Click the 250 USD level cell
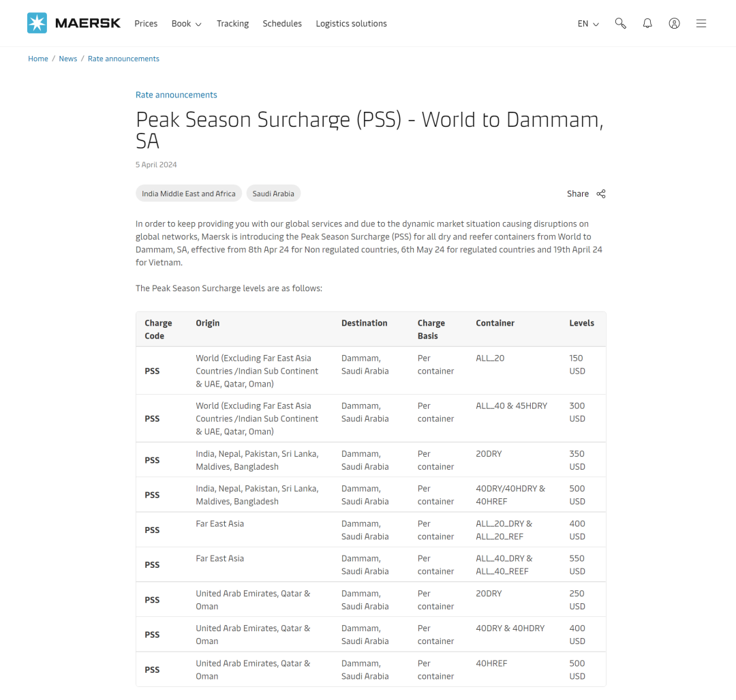 [x=577, y=600]
